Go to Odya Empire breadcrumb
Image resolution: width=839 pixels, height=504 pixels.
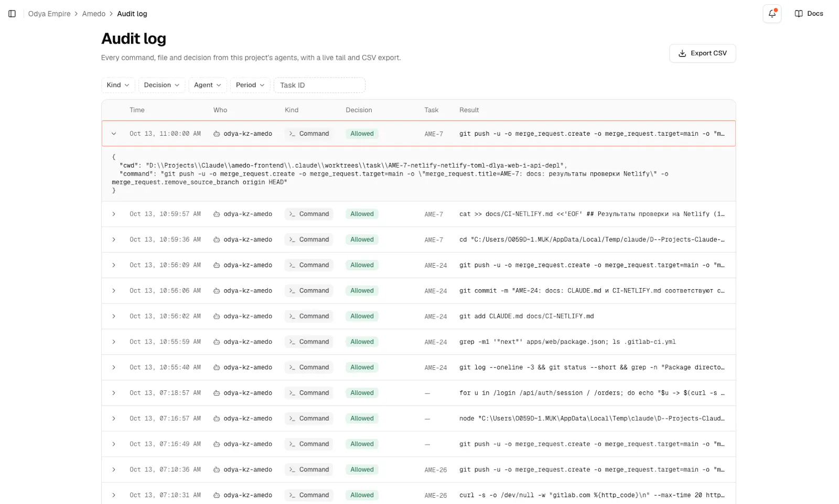(49, 14)
